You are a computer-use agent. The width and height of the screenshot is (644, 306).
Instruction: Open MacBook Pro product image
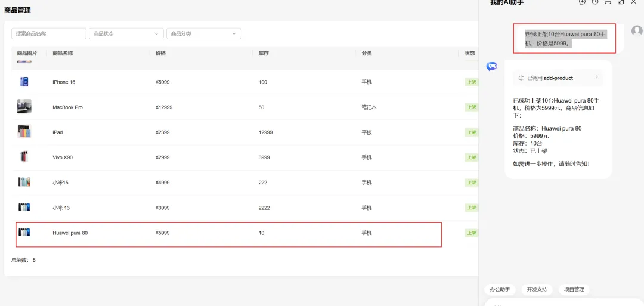[x=24, y=106]
